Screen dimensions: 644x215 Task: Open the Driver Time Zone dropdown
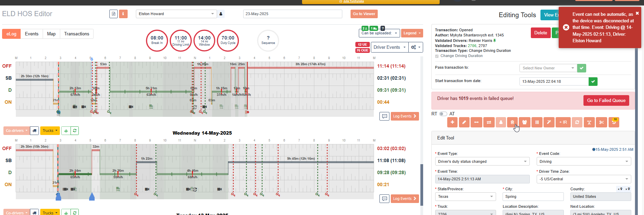click(584, 179)
